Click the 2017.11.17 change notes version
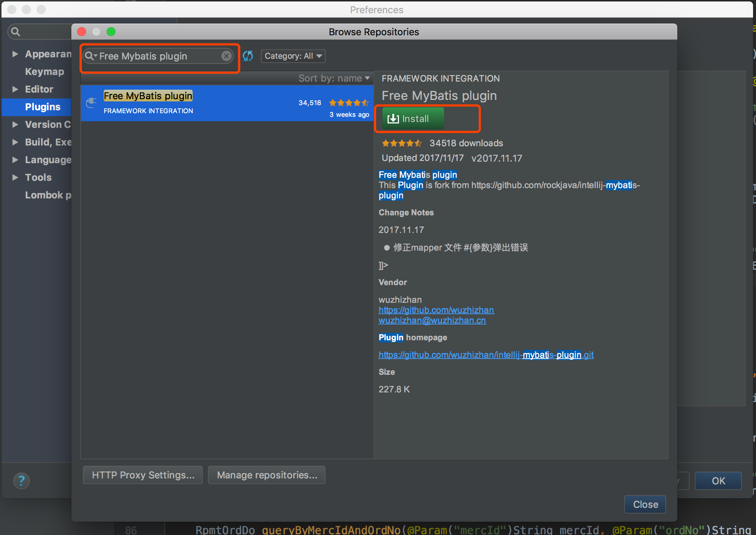 coord(401,230)
